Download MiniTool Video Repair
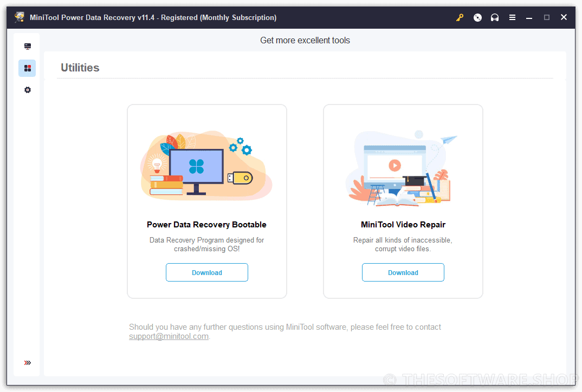This screenshot has width=582, height=392. 403,272
